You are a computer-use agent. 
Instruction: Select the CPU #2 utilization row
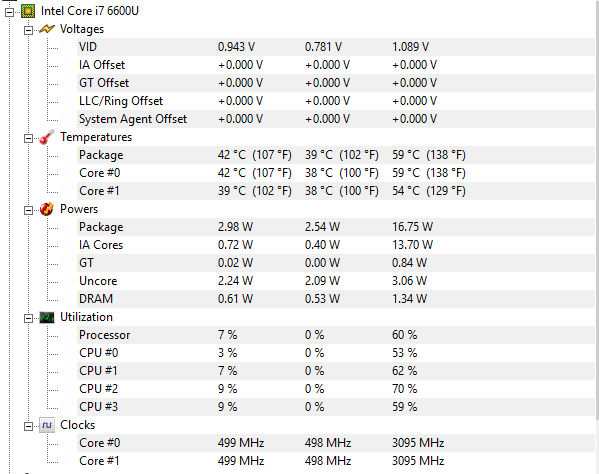335,389
